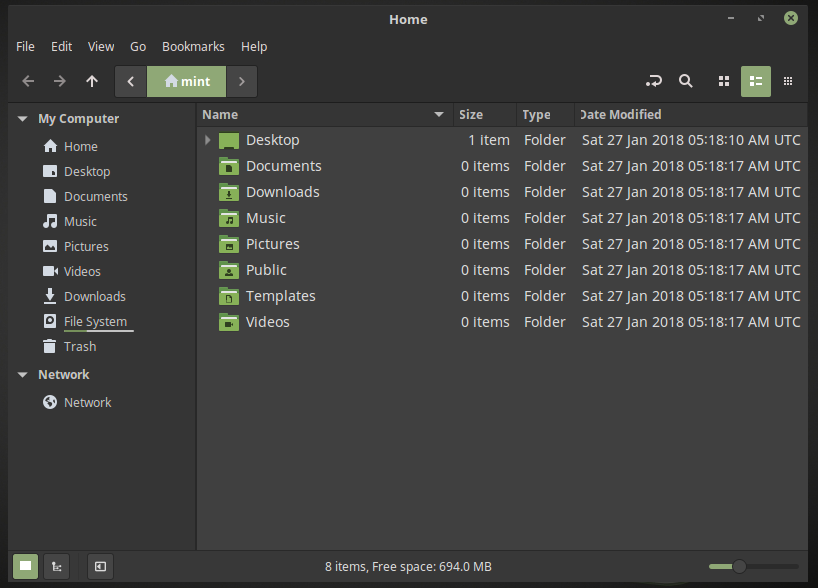
Task: Collapse the My Computer section
Action: pos(22,118)
